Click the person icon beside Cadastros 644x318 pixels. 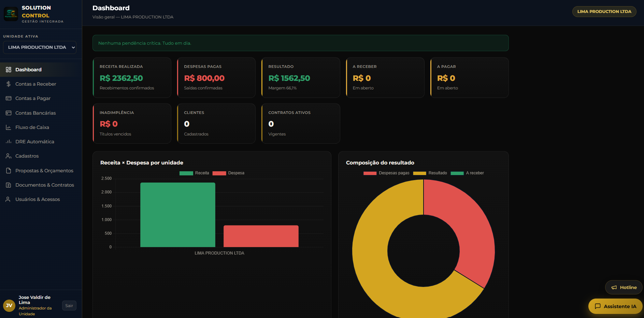click(9, 156)
